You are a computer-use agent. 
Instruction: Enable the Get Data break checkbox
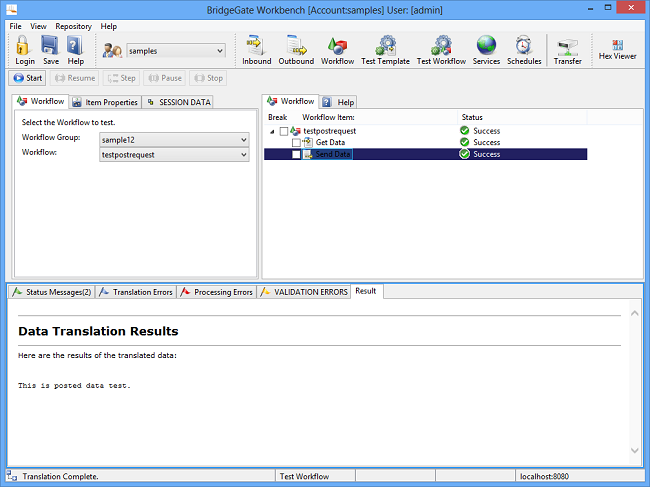(x=296, y=142)
